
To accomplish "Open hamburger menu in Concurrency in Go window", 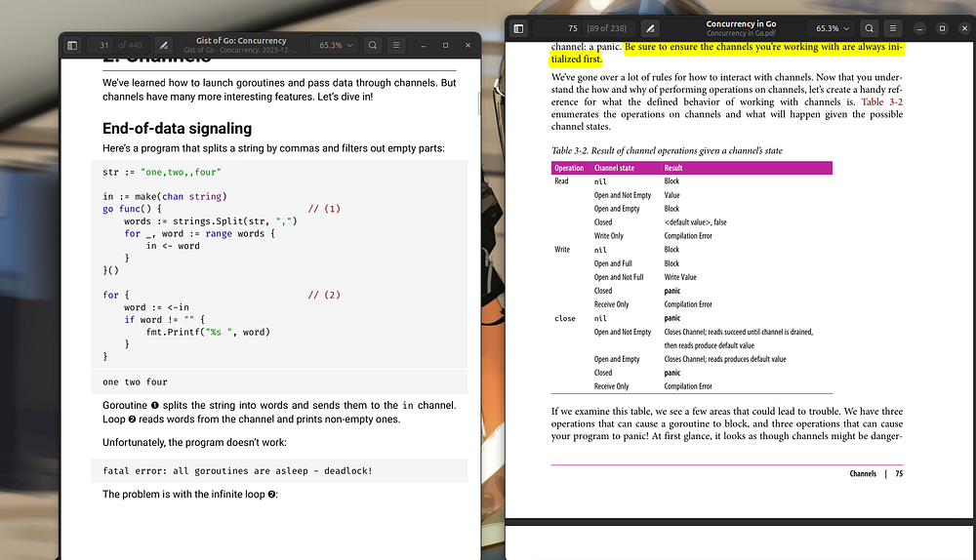I will tap(893, 28).
